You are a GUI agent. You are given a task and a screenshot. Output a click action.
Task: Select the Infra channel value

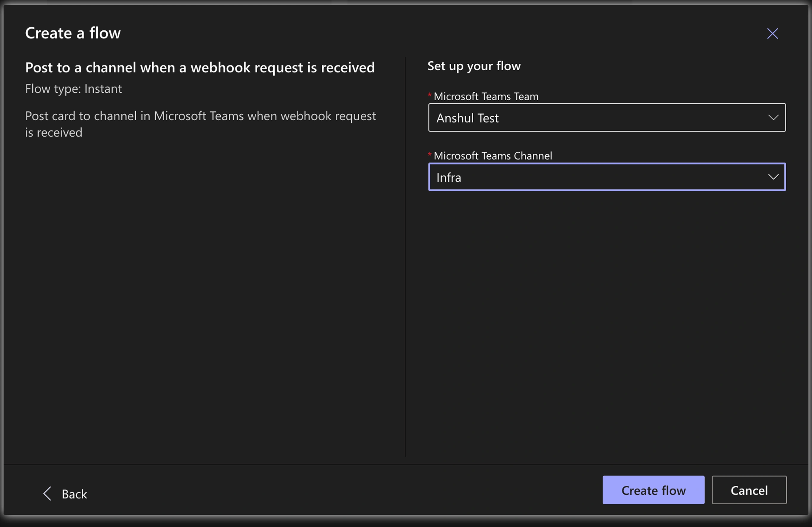[x=449, y=177]
